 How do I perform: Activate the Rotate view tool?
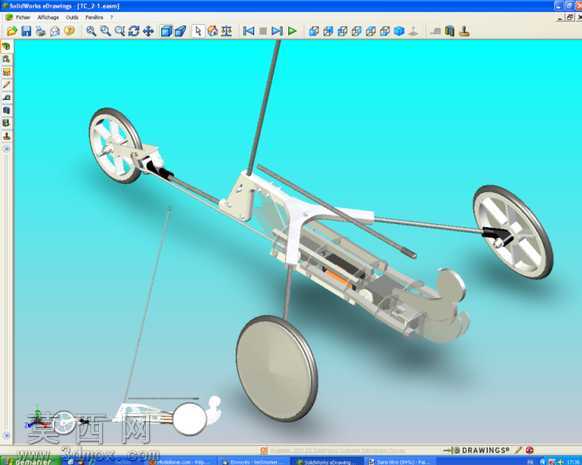tap(134, 31)
